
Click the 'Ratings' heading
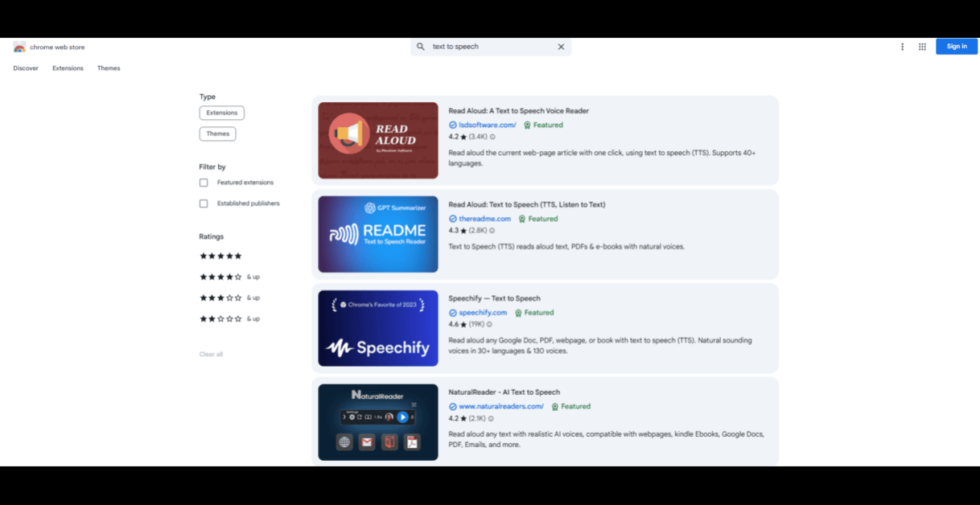(212, 236)
